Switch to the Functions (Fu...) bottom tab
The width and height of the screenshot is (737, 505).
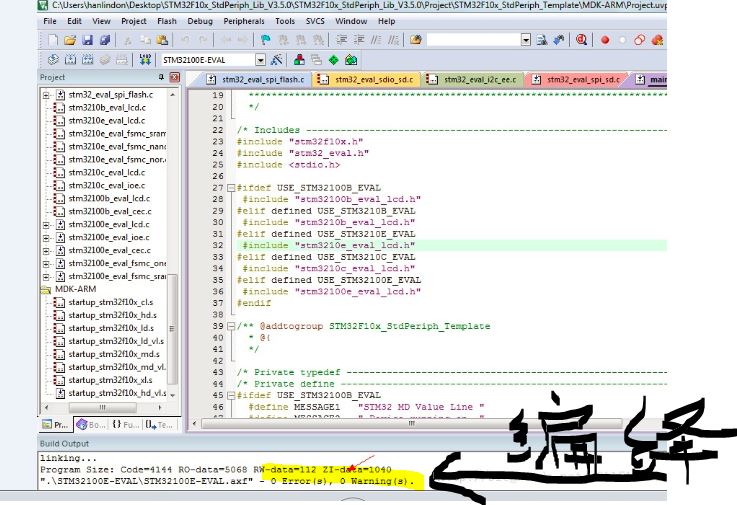click(125, 425)
